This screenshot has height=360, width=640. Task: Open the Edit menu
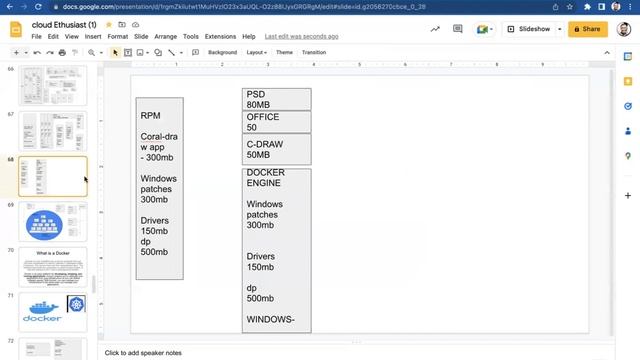(x=53, y=37)
